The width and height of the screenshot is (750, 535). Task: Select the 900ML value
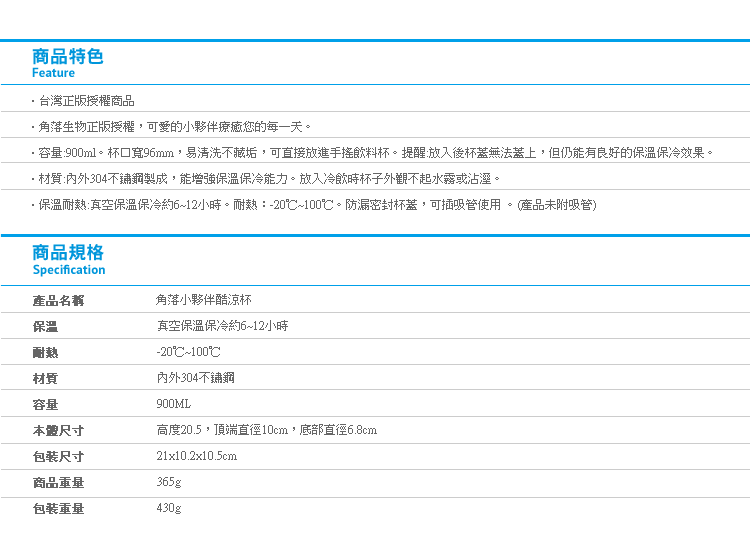[x=174, y=404]
